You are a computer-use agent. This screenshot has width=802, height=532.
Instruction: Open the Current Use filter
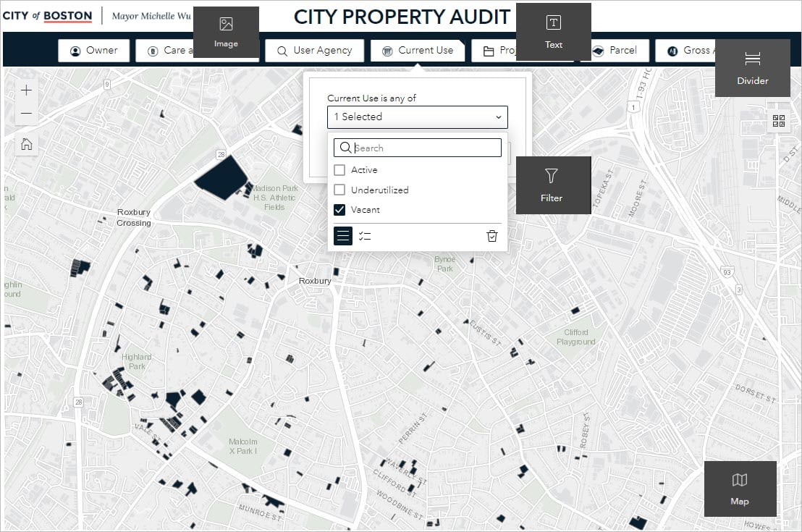(x=418, y=51)
